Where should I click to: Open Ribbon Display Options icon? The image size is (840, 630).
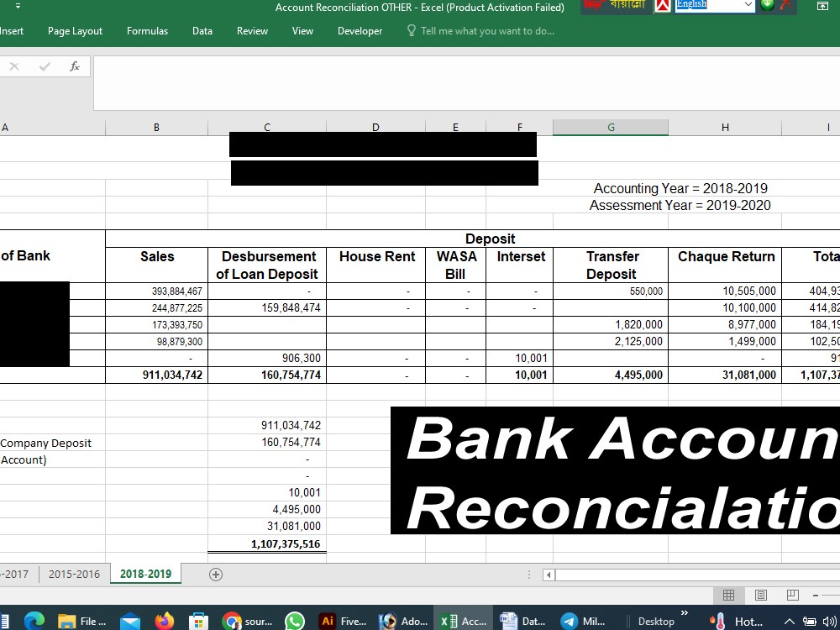[822, 6]
